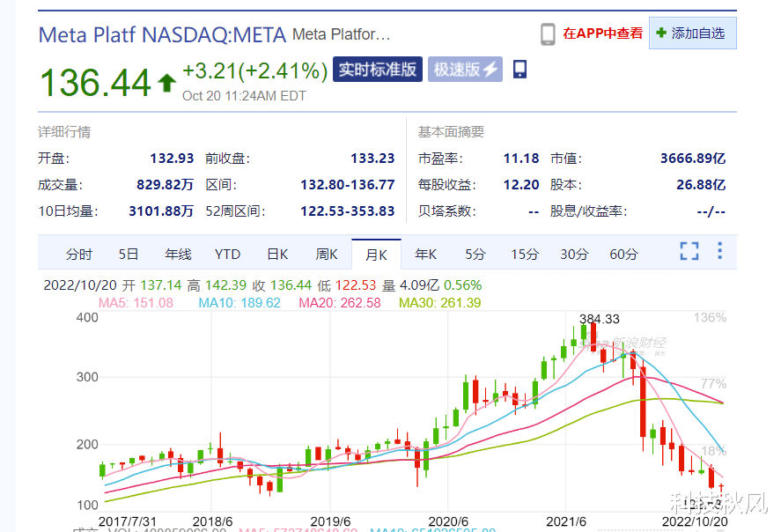Click the 每股收益 value 12.20

point(521,185)
